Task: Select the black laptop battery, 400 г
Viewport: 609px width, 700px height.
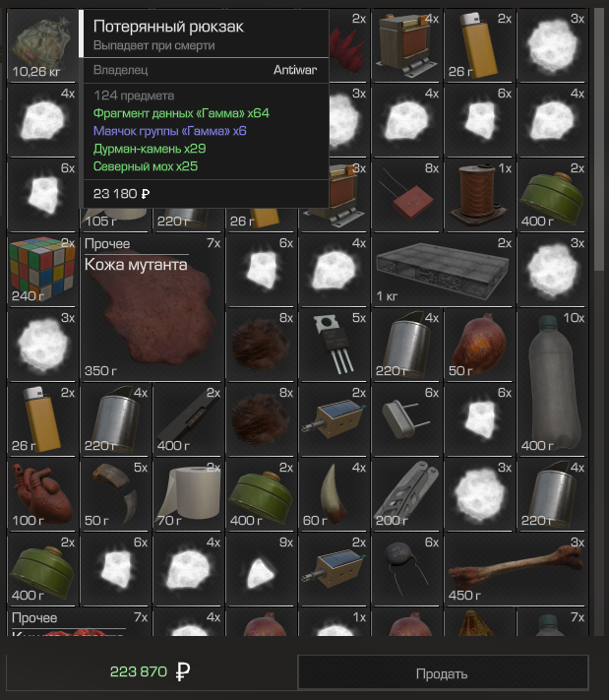Action: pos(188,419)
